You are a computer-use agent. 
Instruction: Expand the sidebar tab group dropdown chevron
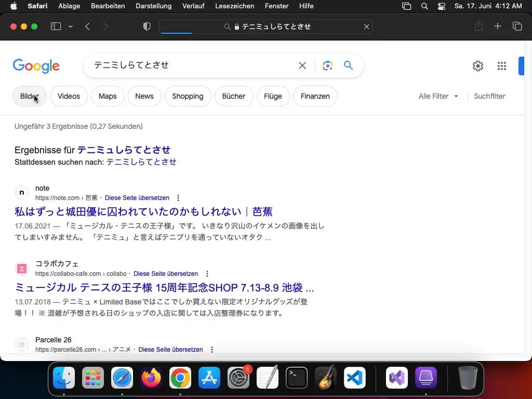pos(71,26)
